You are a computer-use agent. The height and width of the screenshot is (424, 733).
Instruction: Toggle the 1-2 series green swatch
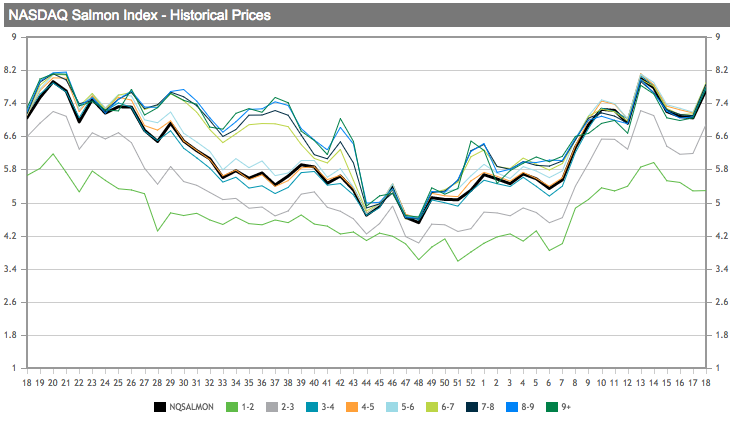(x=232, y=407)
